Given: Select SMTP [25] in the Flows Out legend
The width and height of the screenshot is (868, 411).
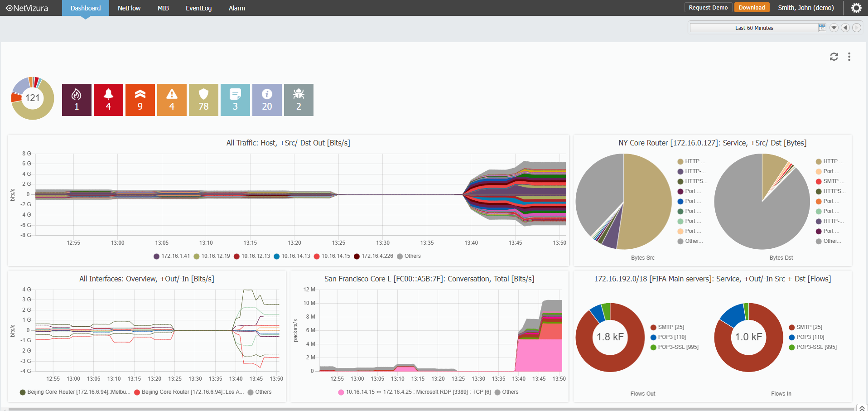Looking at the screenshot, I should [x=667, y=327].
